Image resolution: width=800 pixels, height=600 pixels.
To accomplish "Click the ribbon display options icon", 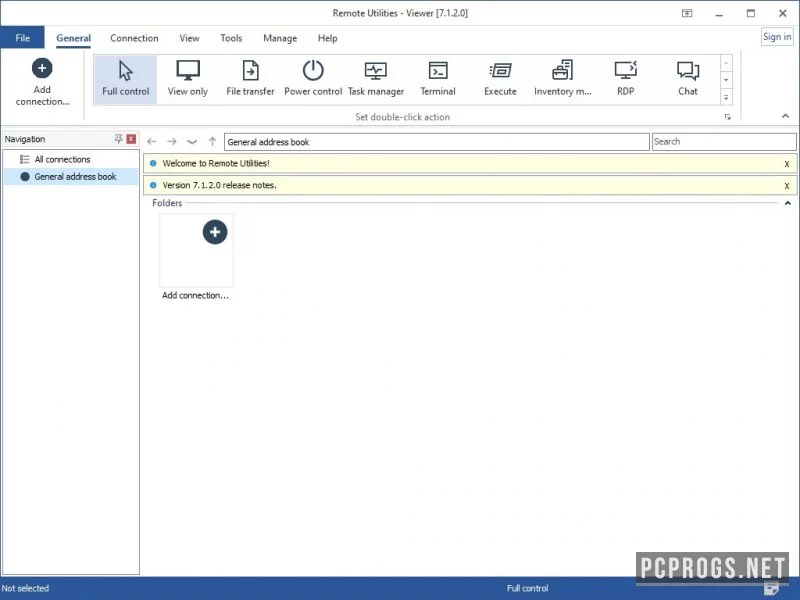I will click(x=687, y=13).
